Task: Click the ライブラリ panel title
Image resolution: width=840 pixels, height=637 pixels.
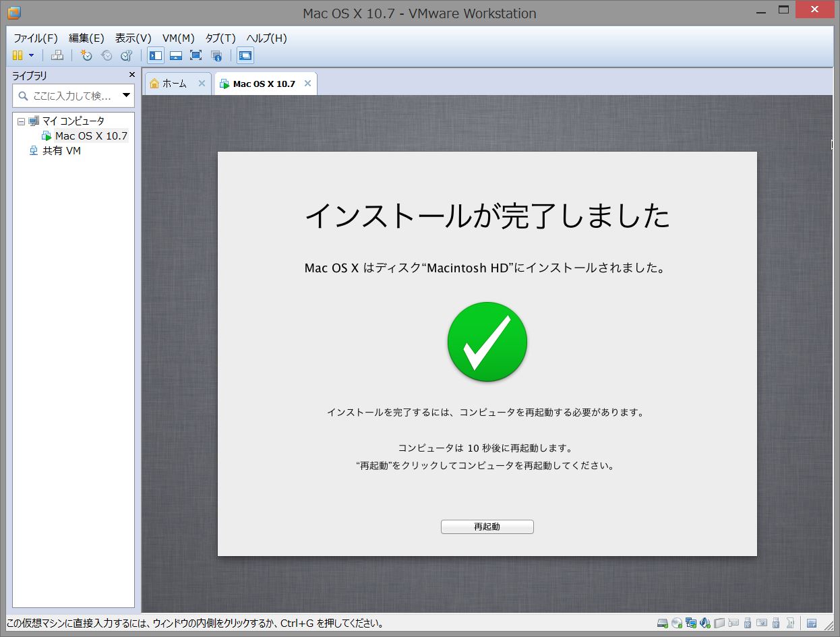Action: pos(30,75)
